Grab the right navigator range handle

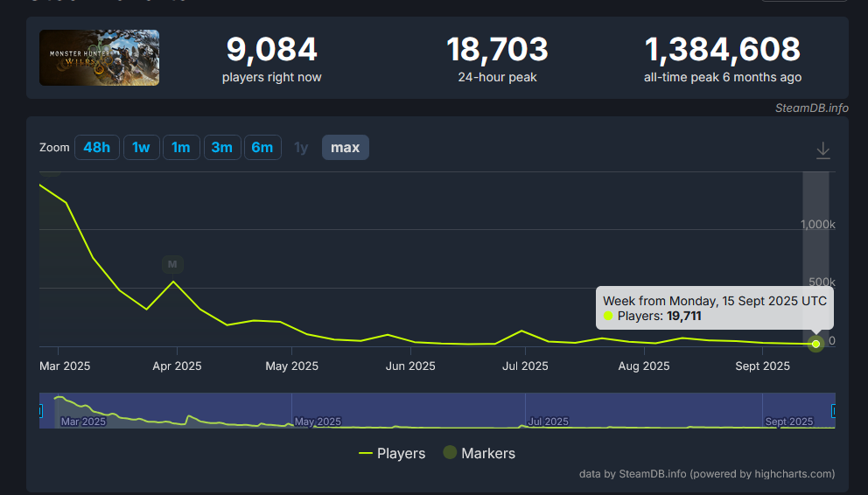tap(834, 411)
